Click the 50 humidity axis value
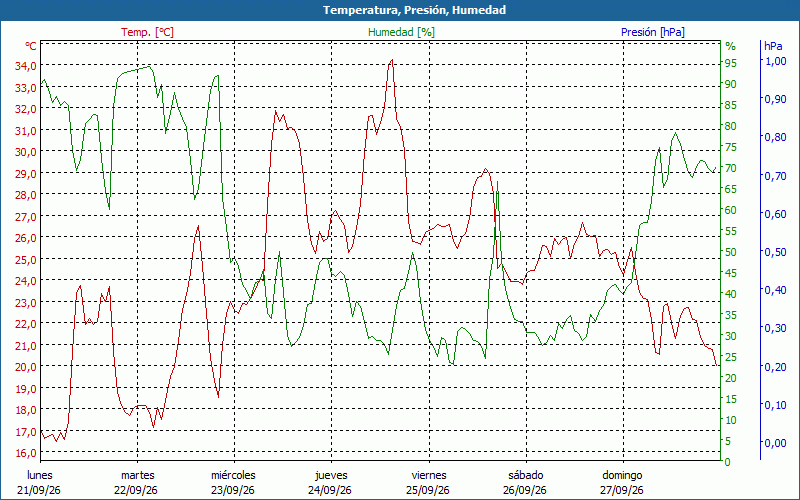Screen dimensions: 800x500 [731, 252]
